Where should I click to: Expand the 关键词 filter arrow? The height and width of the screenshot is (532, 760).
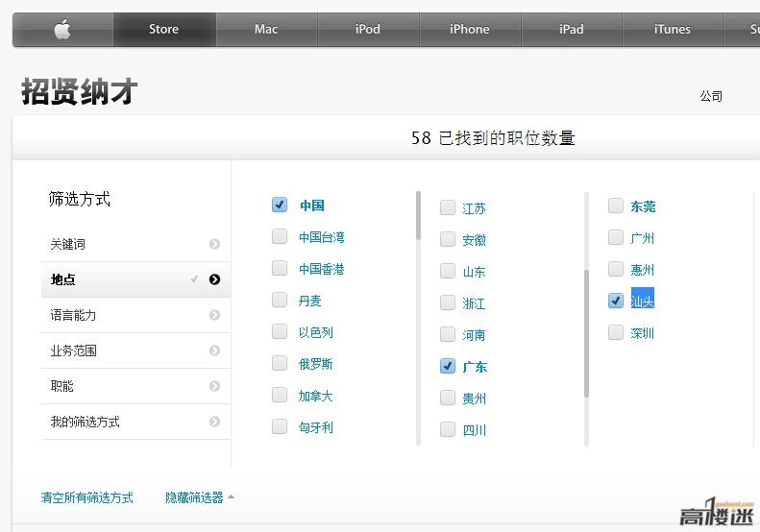click(x=214, y=244)
